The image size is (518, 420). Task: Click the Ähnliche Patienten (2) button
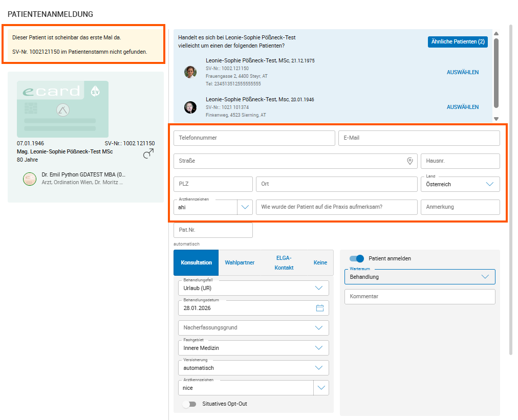(458, 42)
